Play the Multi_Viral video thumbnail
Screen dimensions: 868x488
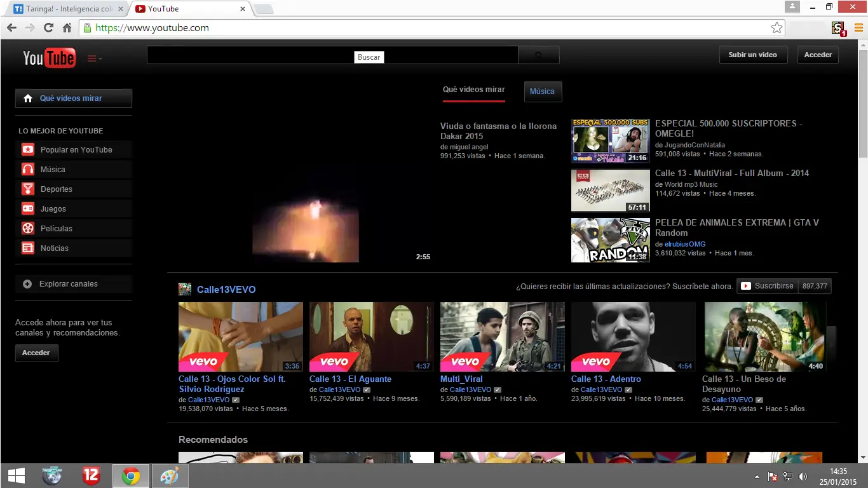(503, 337)
